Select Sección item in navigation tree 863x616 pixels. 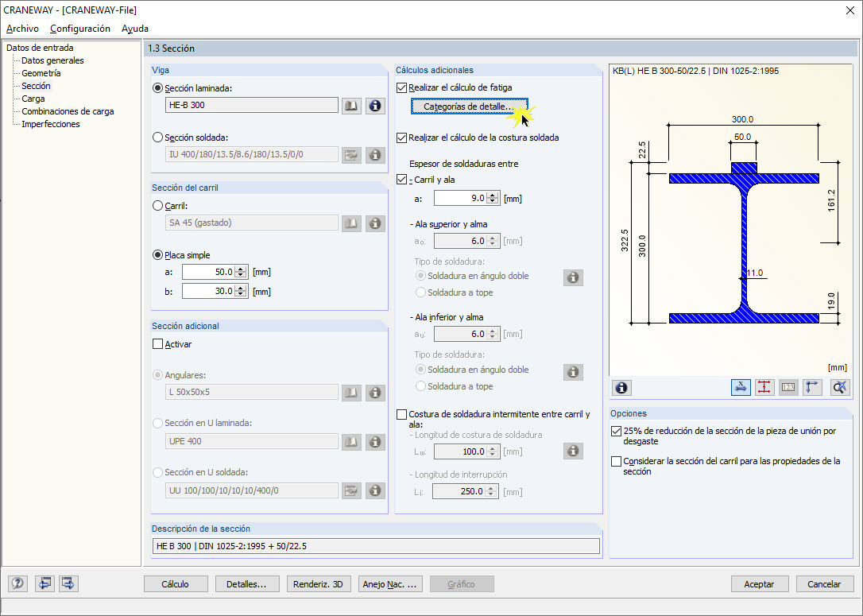click(36, 86)
